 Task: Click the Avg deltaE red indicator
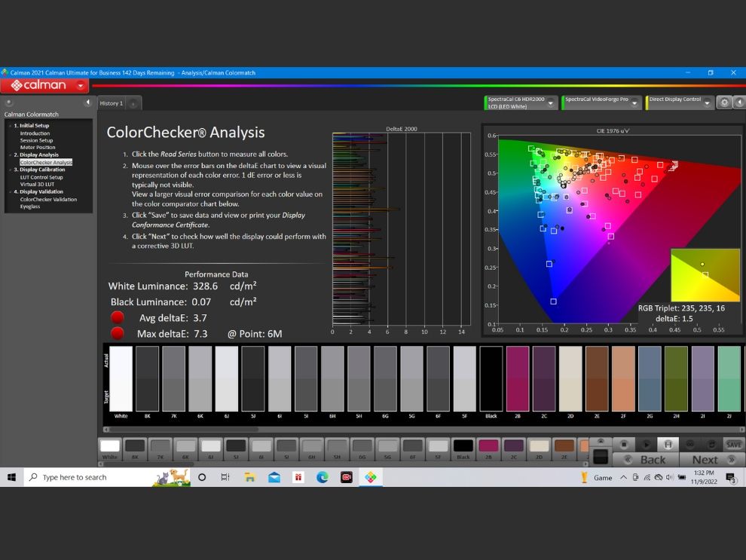118,317
